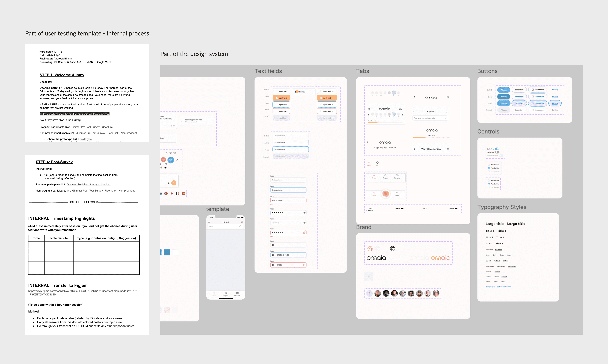Click the blue color swatch square
This screenshot has width=608, height=364.
167,252
